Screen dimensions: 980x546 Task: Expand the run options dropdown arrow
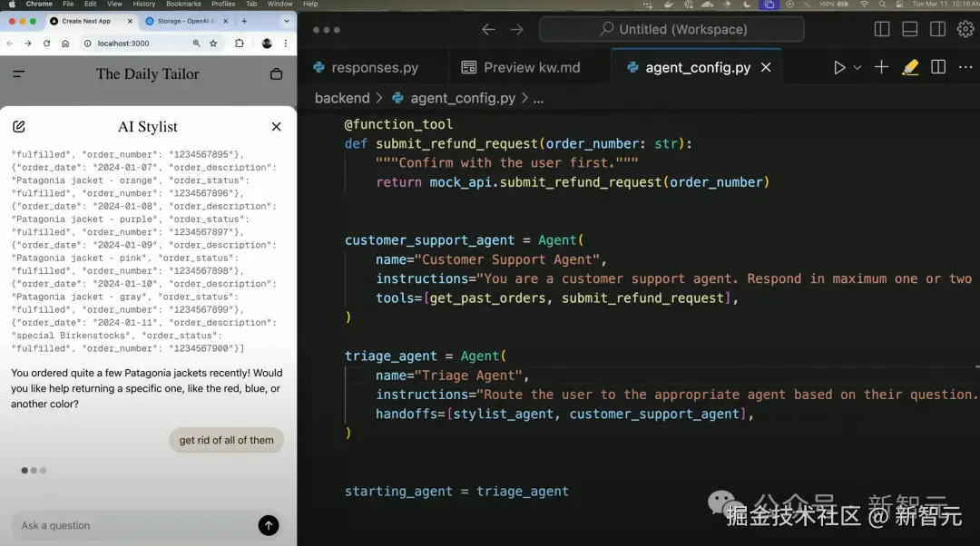857,67
